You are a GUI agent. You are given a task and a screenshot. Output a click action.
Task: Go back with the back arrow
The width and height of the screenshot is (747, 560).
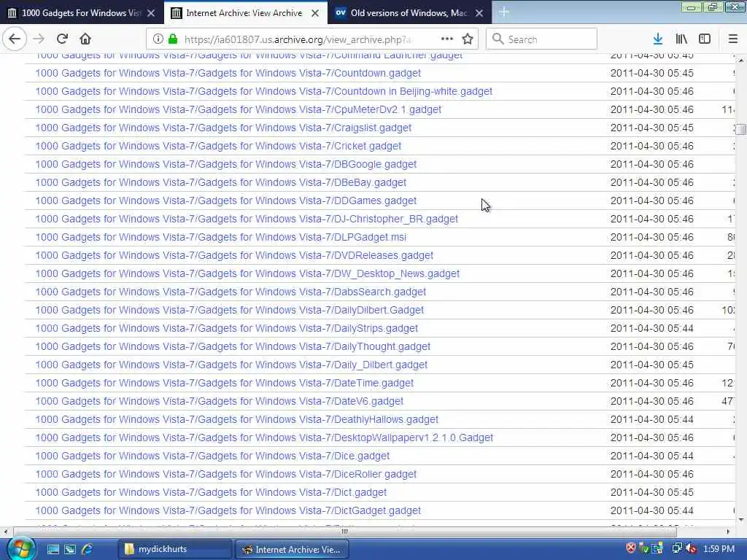click(x=15, y=39)
